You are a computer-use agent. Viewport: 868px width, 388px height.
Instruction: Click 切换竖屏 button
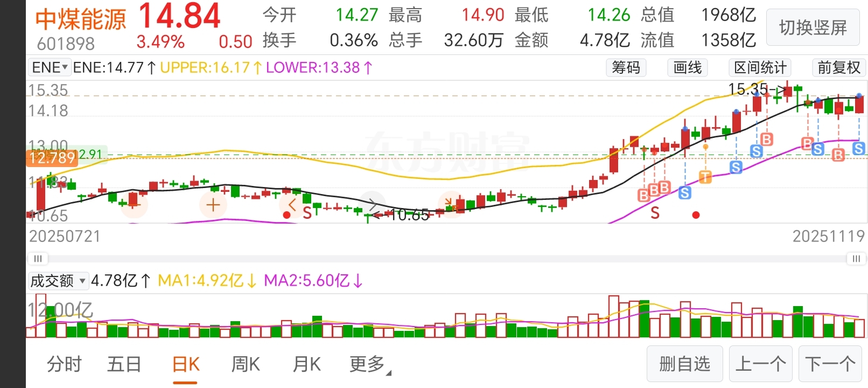[x=813, y=27]
